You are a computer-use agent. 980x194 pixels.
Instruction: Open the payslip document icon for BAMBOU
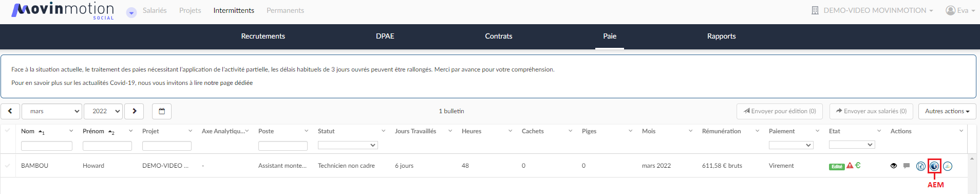tap(921, 166)
